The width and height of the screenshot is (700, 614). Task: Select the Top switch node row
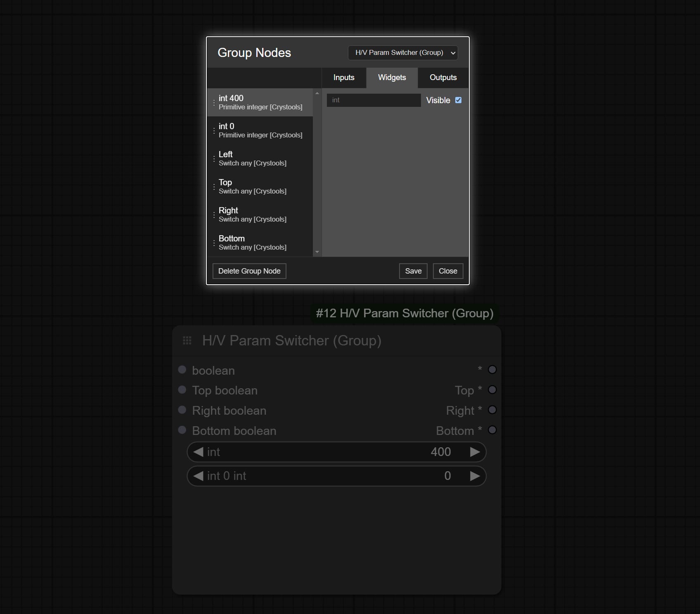(x=260, y=187)
